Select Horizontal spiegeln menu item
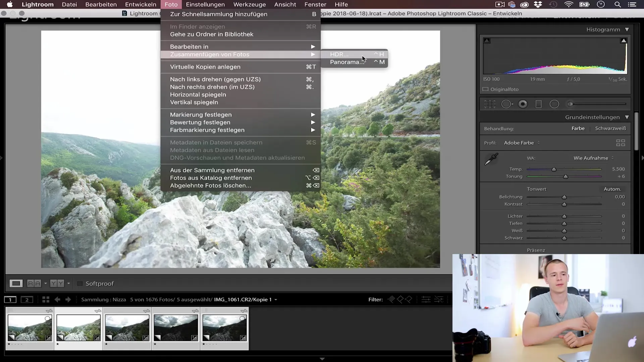This screenshot has height=362, width=644. pos(240,95)
